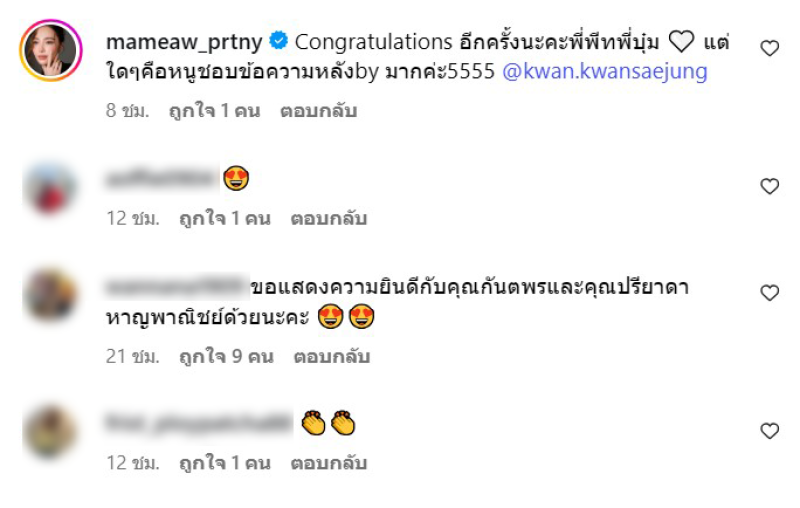
Task: Open mameaw_prtny profile picture
Action: (51, 50)
